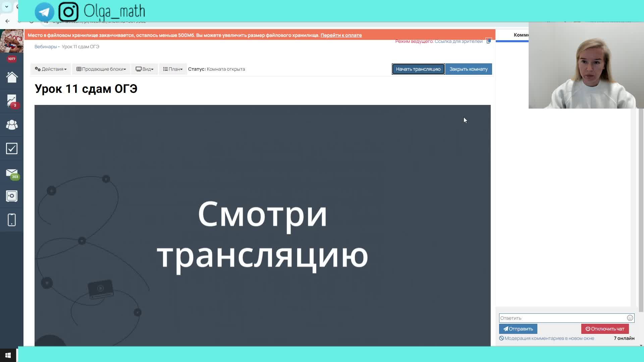Image resolution: width=644 pixels, height=362 pixels.
Task: Click the 7 онлайн counter text
Action: point(624,338)
